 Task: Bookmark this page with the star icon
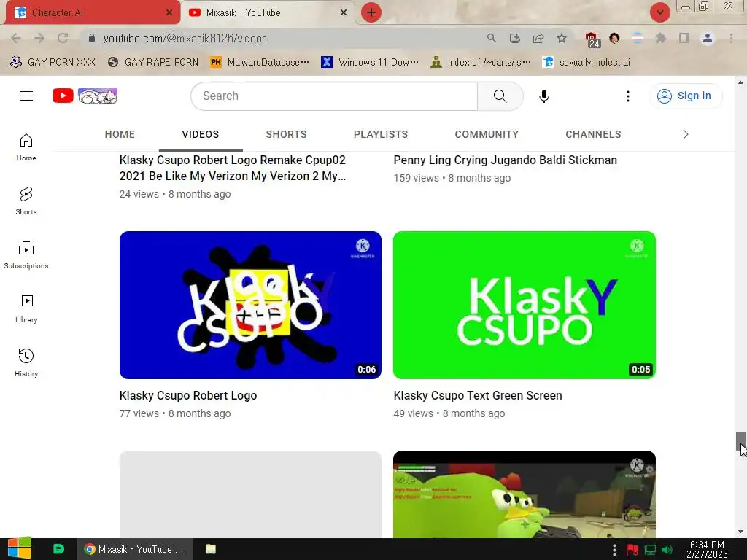point(562,38)
